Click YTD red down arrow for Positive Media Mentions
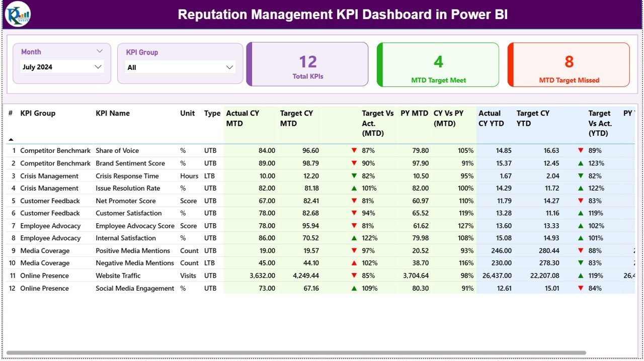The width and height of the screenshot is (644, 361). tap(581, 251)
